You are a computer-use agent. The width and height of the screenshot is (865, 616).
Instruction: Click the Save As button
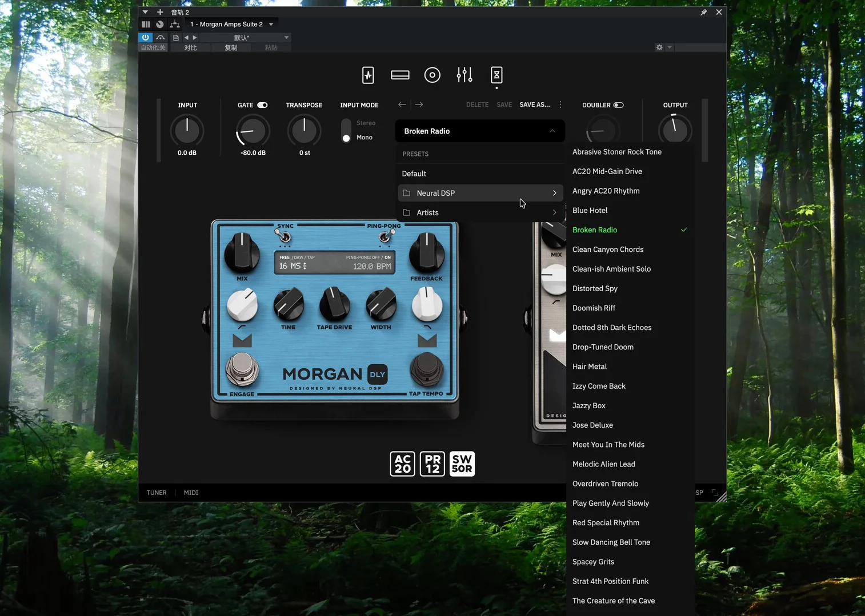(534, 105)
